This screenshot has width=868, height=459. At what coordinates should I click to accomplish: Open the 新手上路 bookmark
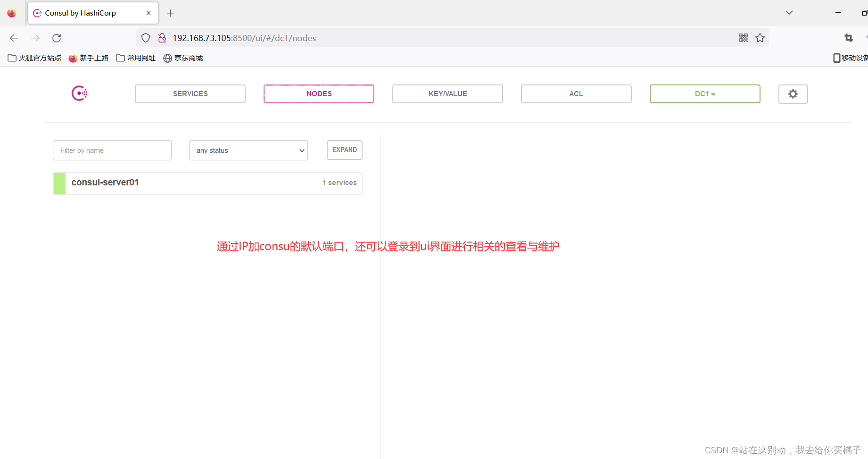tap(89, 58)
